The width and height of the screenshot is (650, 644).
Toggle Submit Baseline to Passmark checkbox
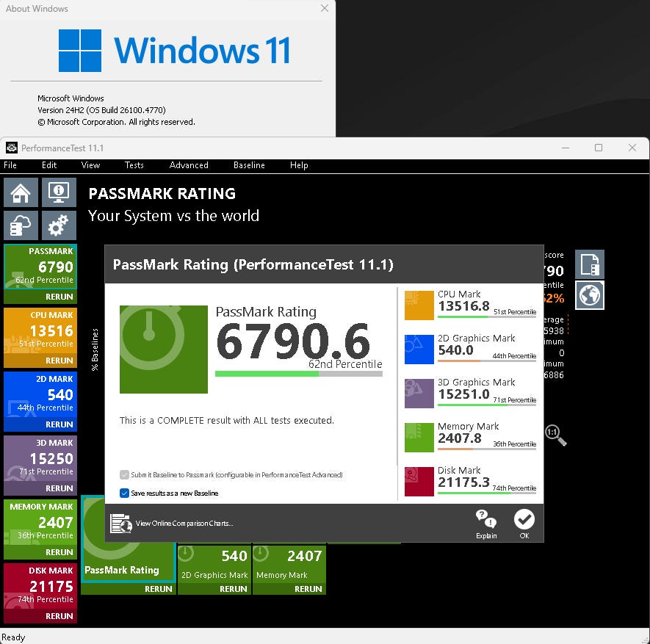[x=124, y=474]
